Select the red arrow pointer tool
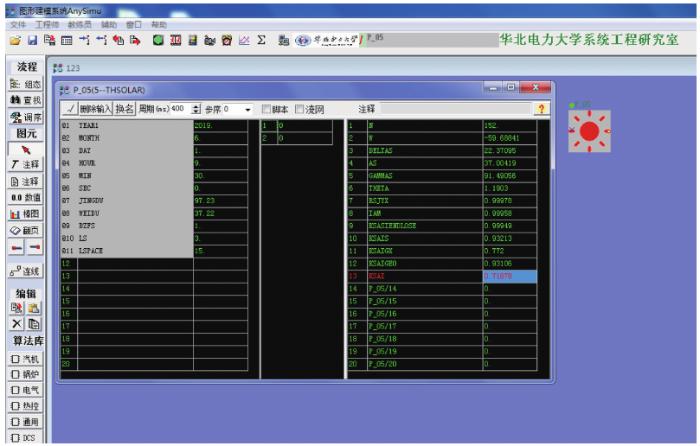 [26, 150]
